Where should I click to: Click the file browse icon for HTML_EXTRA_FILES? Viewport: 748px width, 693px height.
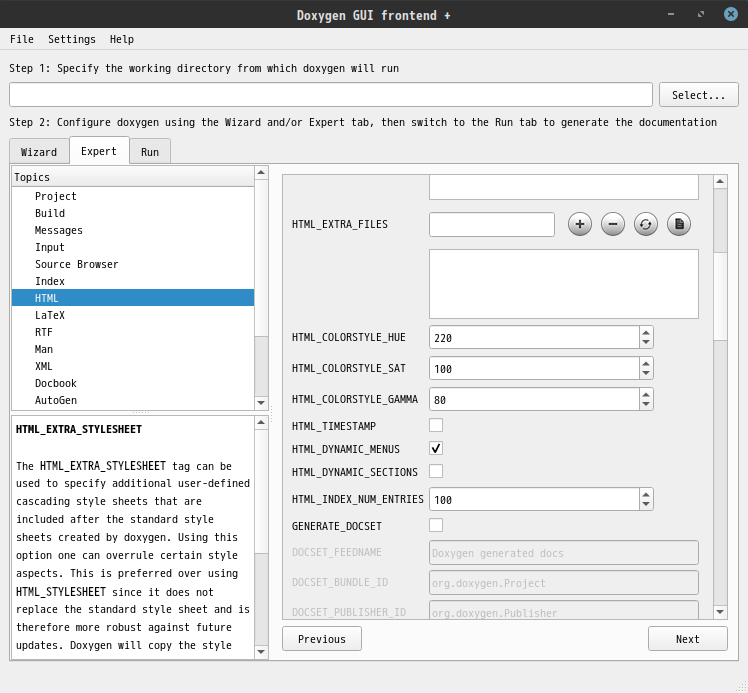[x=679, y=224]
